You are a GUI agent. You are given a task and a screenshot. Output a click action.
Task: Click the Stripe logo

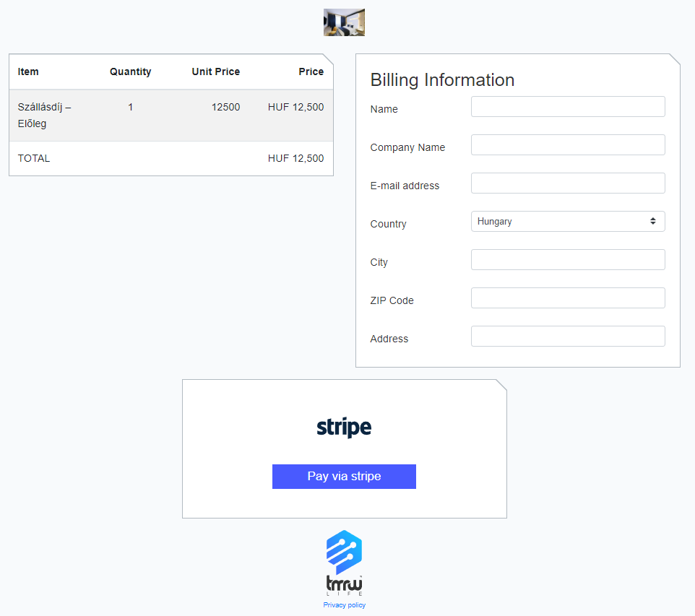[x=344, y=428]
